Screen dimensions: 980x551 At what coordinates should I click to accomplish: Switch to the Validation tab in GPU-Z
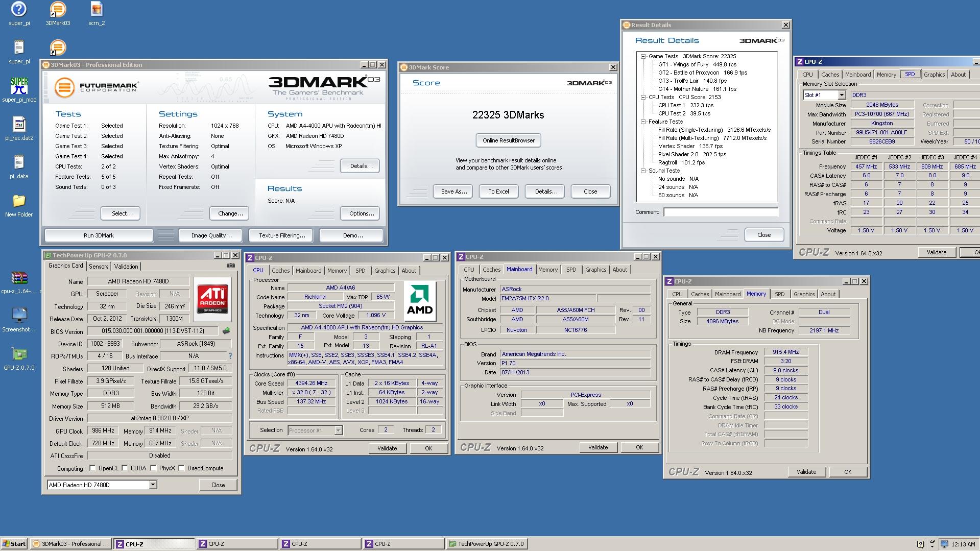point(126,267)
